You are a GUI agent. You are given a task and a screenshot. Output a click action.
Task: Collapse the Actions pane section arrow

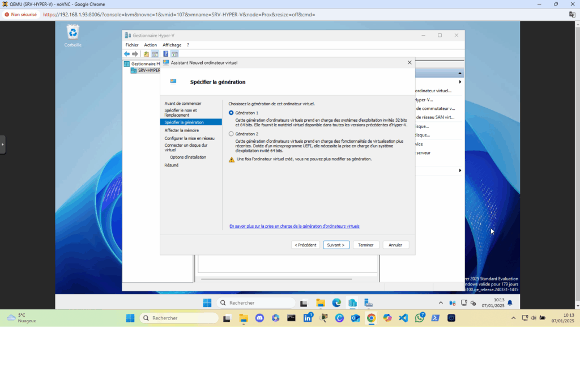pos(460,73)
